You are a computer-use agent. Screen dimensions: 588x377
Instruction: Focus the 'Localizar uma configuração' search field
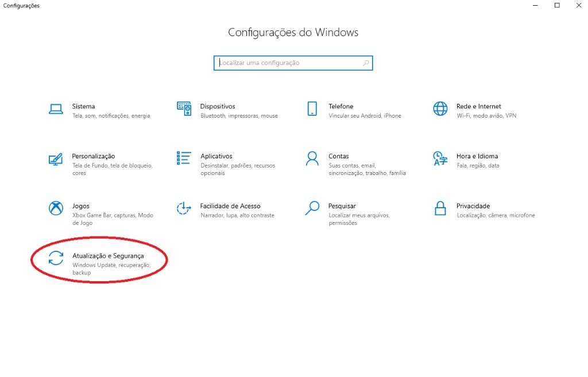287,63
